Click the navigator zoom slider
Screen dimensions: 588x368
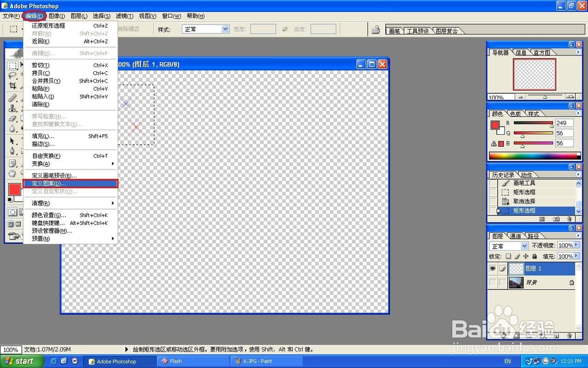tap(545, 97)
